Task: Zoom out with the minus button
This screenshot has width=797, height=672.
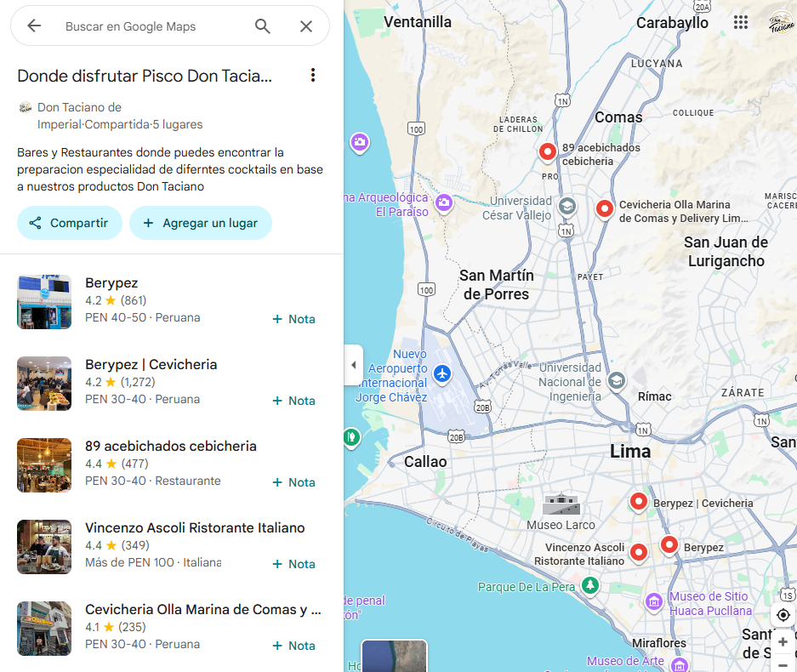Action: (x=783, y=663)
